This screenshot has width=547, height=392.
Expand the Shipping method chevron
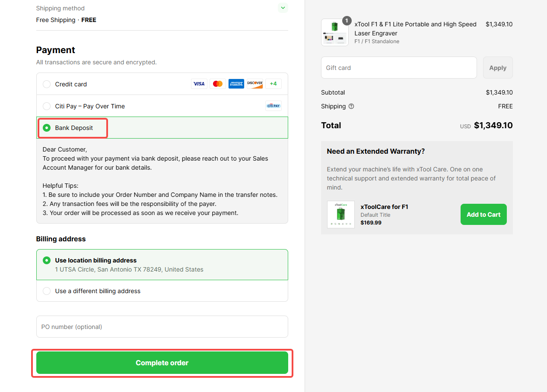[283, 8]
